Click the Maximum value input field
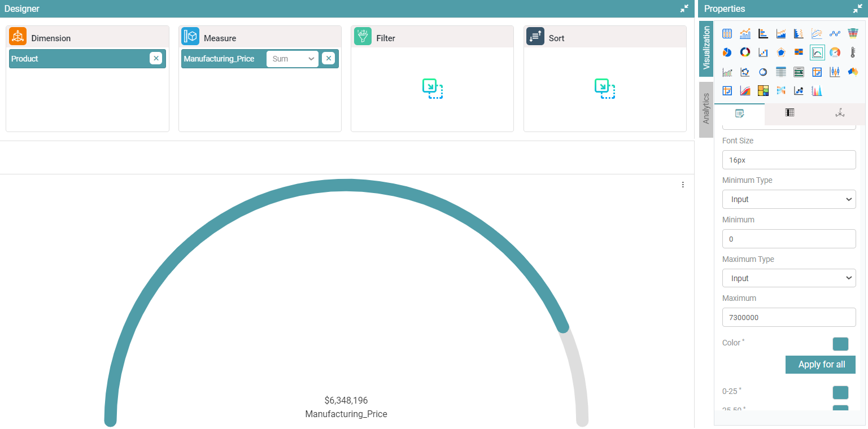868x429 pixels. point(788,317)
